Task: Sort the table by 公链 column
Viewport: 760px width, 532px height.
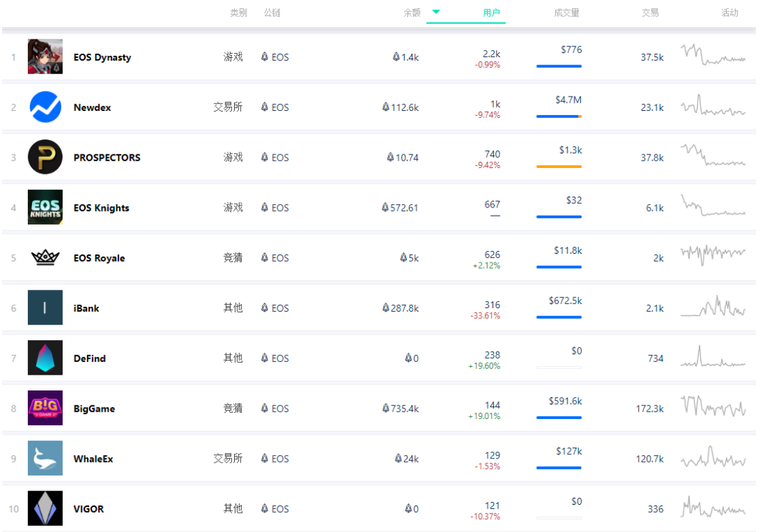Action: (x=272, y=13)
